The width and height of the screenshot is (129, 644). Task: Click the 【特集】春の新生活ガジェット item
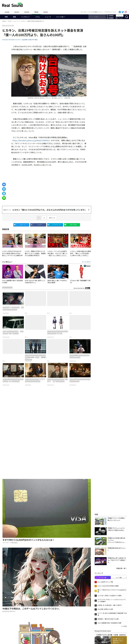111,551
